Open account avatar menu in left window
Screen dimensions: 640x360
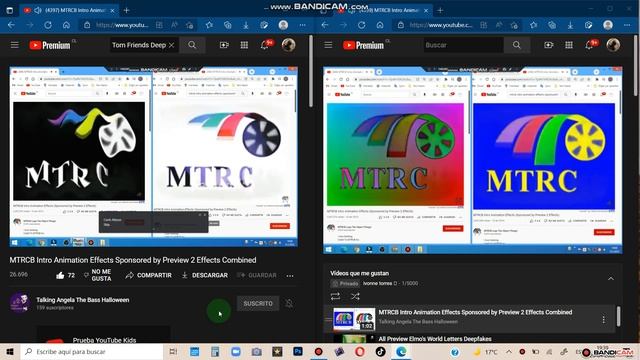[289, 45]
